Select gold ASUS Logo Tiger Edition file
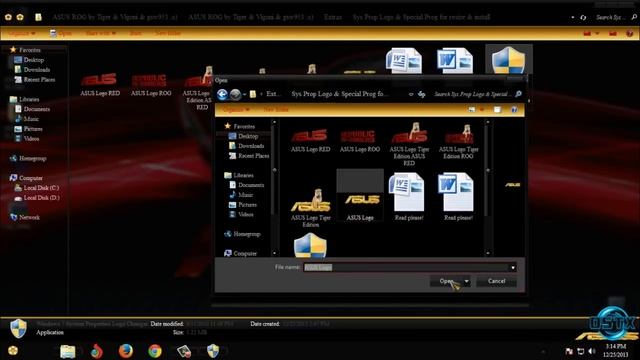The width and height of the screenshot is (640, 360). [310, 208]
